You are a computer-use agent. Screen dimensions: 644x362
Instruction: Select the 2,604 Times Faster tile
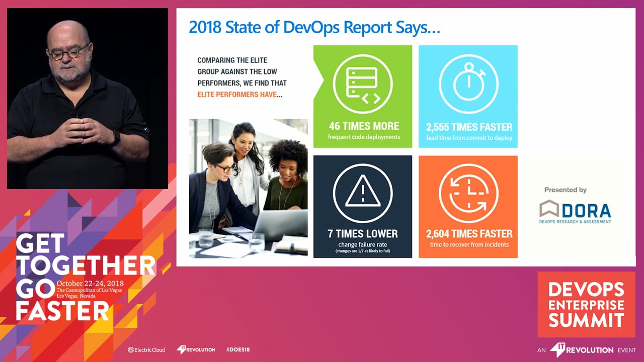468,207
